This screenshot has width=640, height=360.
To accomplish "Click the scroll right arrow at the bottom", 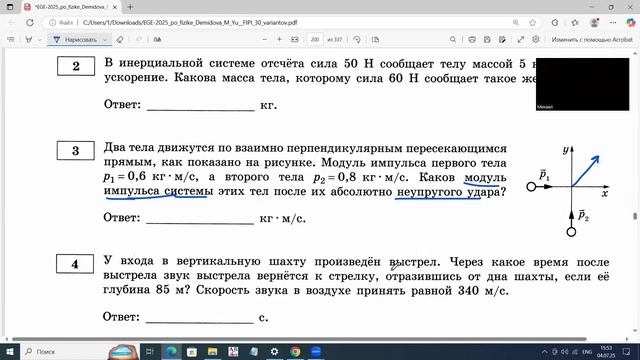I will point(627,339).
